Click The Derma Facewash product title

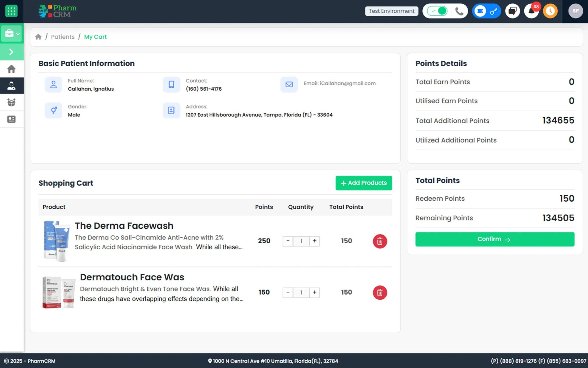click(124, 226)
